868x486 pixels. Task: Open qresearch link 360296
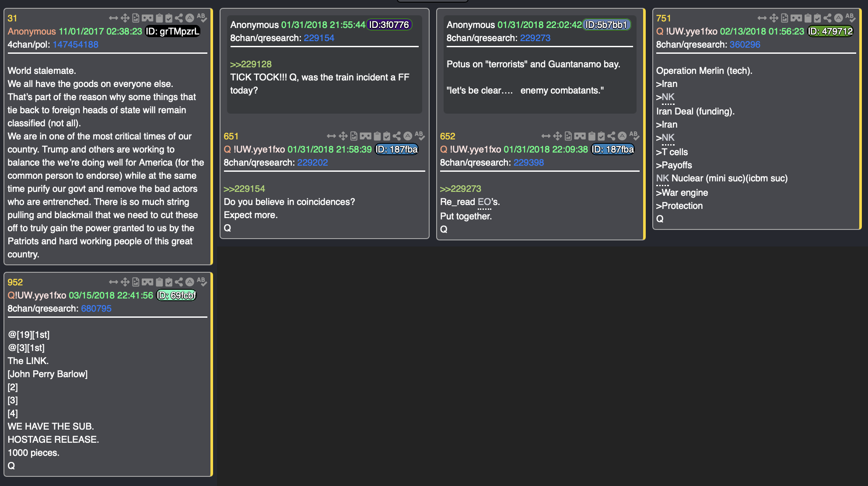click(x=745, y=45)
